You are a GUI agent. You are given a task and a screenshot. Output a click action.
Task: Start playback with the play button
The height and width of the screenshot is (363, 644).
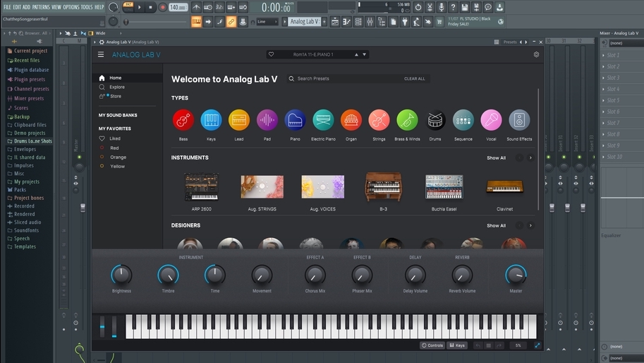click(x=139, y=7)
